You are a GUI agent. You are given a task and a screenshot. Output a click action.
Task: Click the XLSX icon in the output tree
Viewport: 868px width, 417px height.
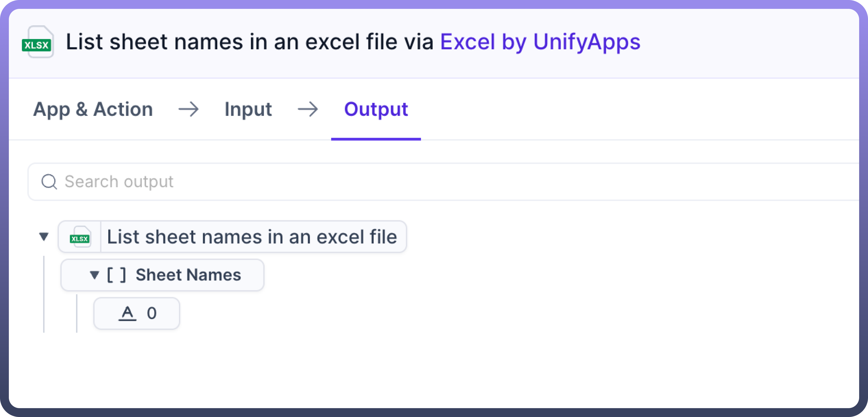pyautogui.click(x=80, y=237)
